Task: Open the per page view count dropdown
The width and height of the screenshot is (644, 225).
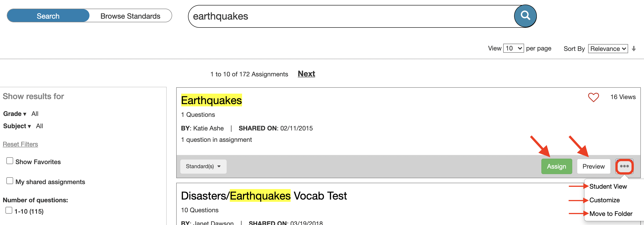Action: click(513, 48)
